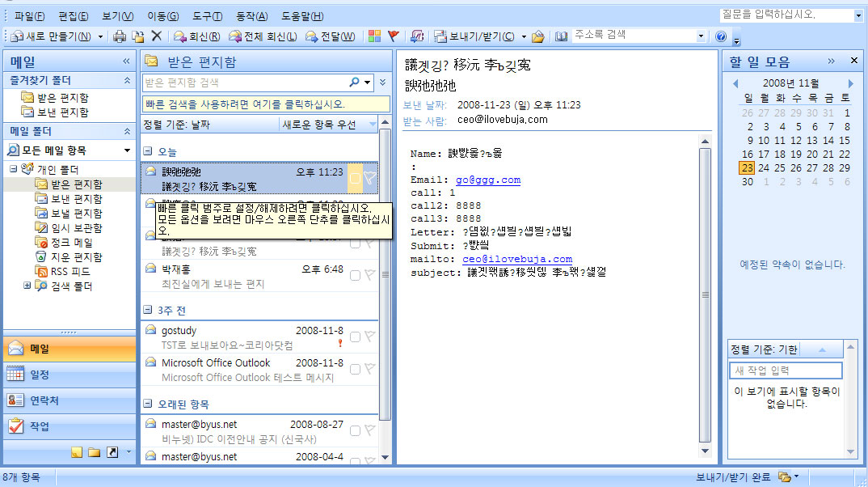Go to the next month in the calendar
The height and width of the screenshot is (487, 868).
[851, 83]
